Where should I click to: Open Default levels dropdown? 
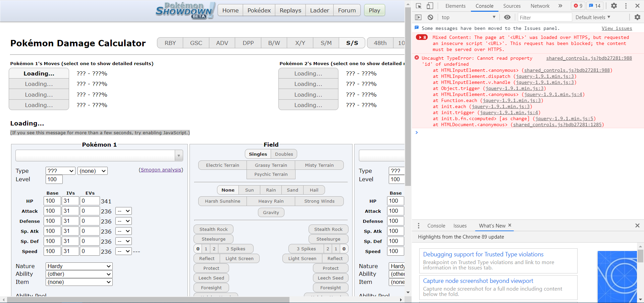point(593,17)
